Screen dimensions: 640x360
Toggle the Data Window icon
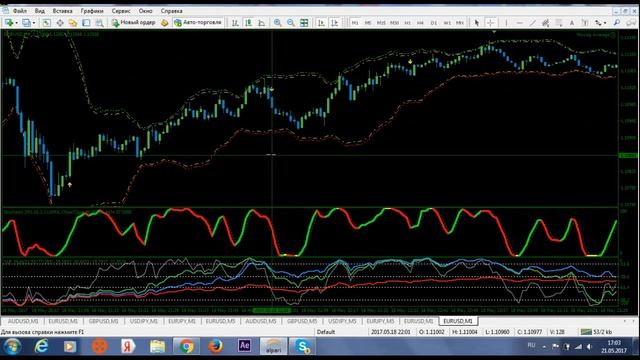[60, 23]
